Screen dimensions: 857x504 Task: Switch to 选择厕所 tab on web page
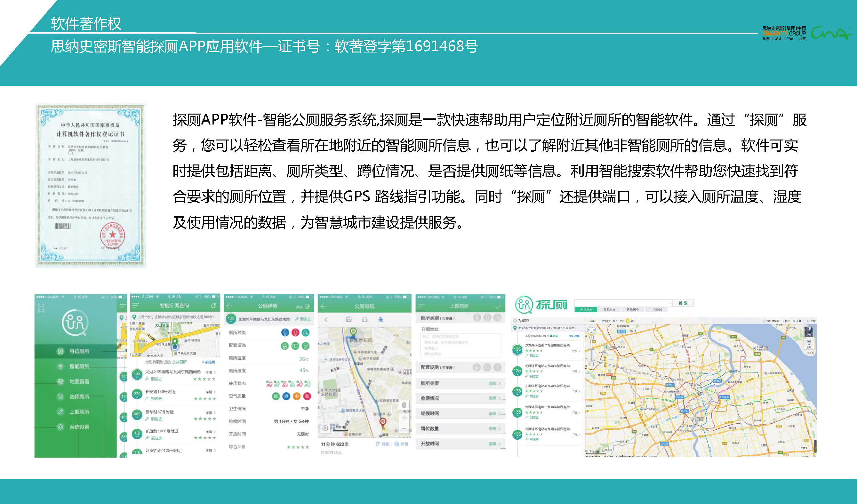click(x=633, y=309)
